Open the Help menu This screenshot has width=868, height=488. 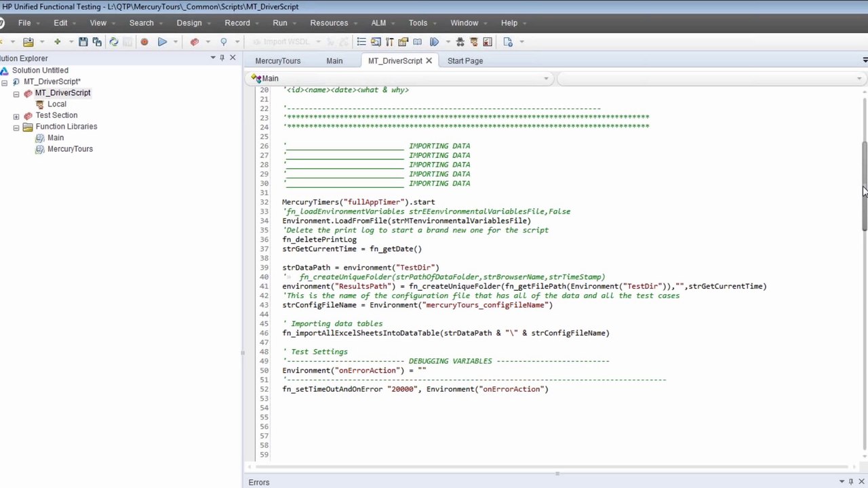tap(509, 23)
